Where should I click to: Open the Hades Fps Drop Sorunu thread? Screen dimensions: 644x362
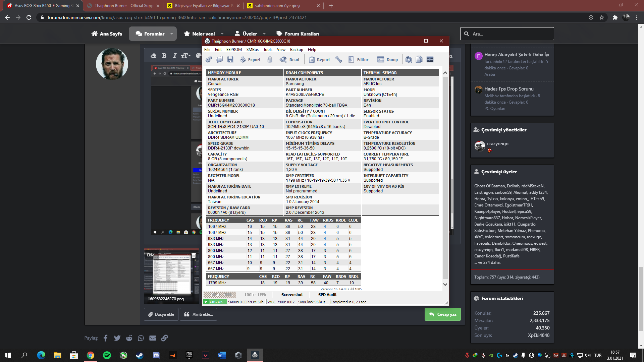[509, 89]
